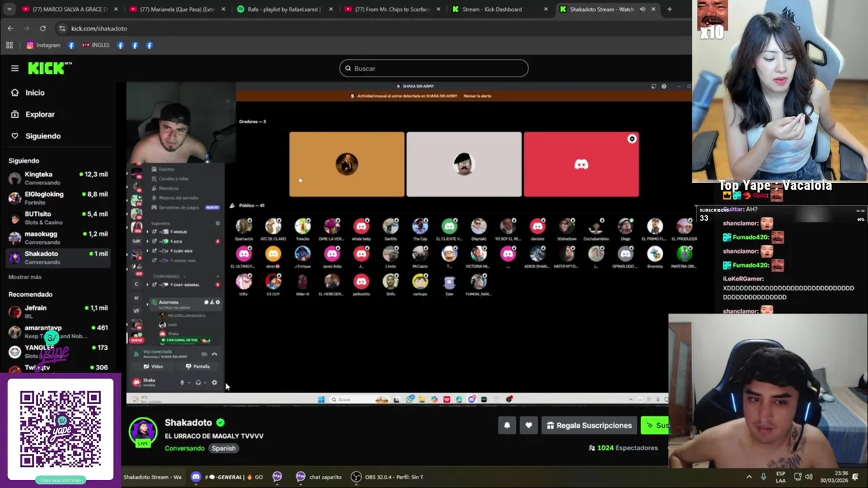This screenshot has height=488, width=868.
Task: Open user settings gear in streamed Discord
Action: tap(214, 383)
